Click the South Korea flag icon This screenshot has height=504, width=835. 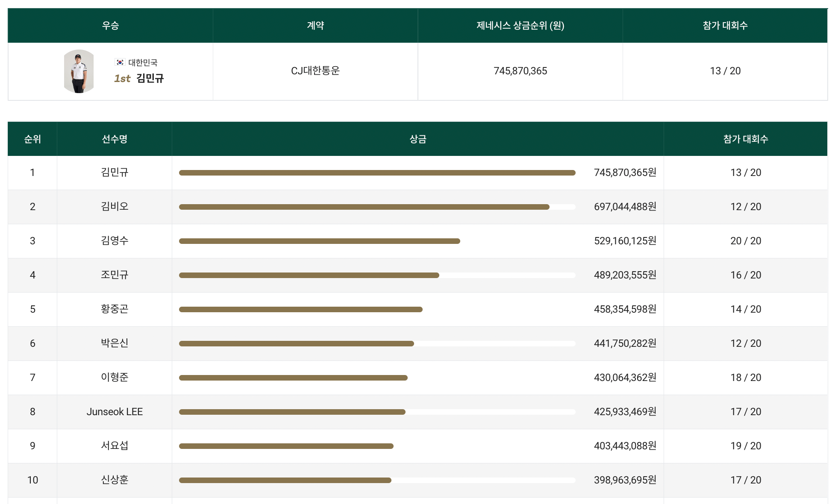120,62
